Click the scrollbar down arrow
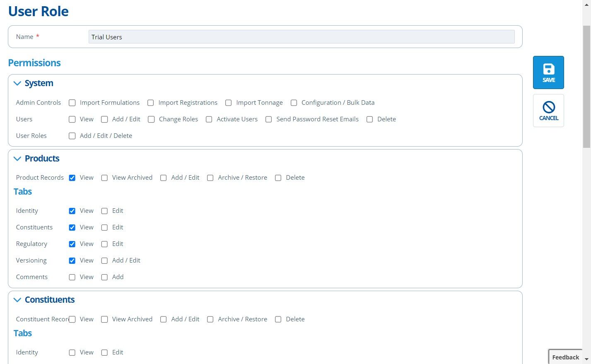This screenshot has width=591, height=364. click(x=586, y=359)
